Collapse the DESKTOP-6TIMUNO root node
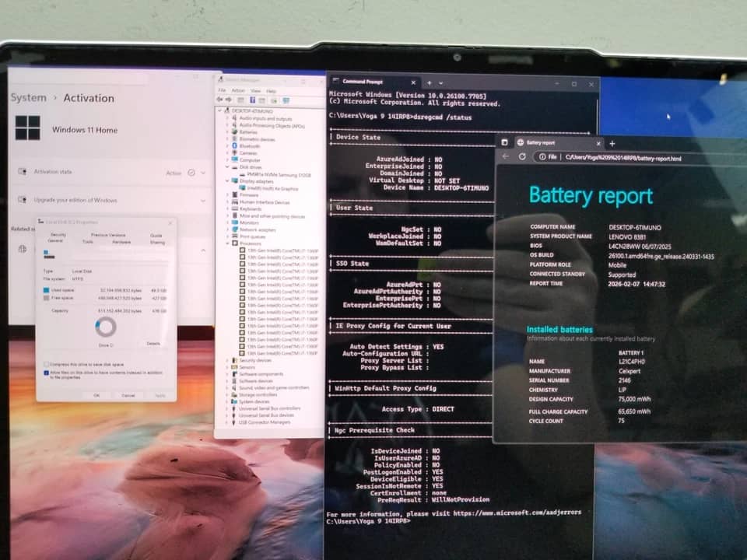747x560 pixels. 220,111
